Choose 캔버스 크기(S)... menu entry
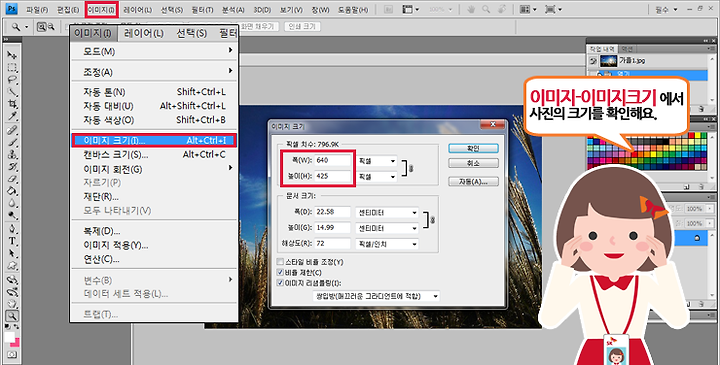The image size is (720, 365). point(154,155)
